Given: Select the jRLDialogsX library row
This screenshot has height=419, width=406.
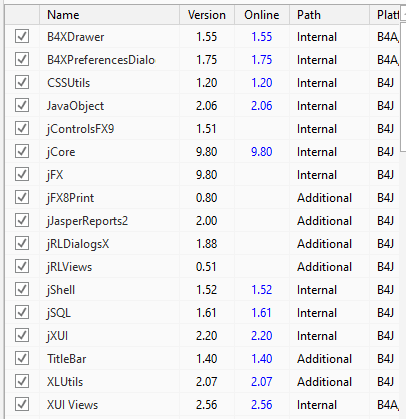Looking at the screenshot, I should (202, 244).
